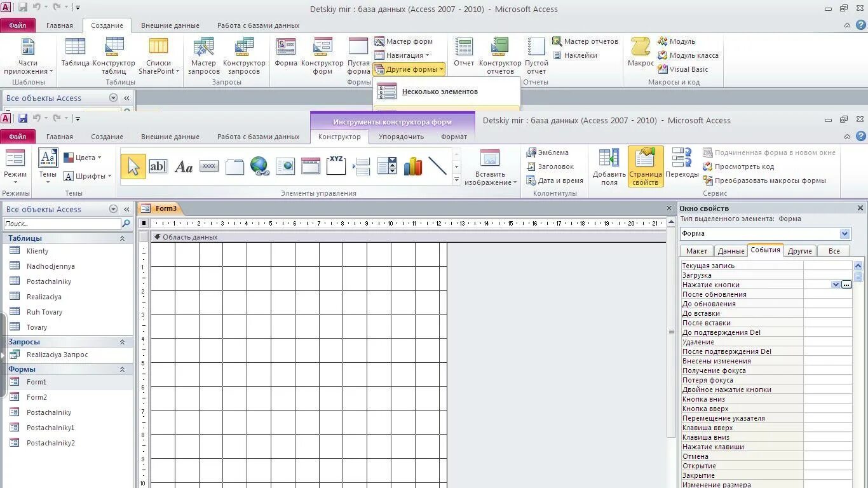The width and height of the screenshot is (868, 488).
Task: Pick the label (Aa) control
Action: (184, 166)
